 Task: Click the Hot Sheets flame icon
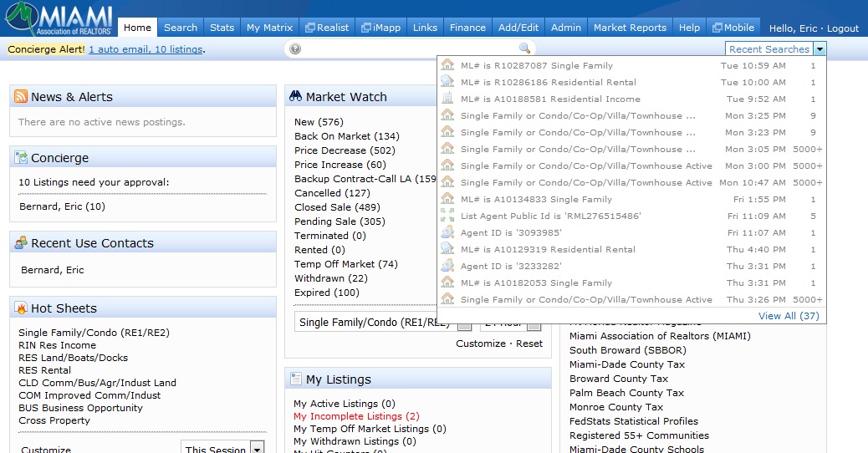click(x=21, y=308)
